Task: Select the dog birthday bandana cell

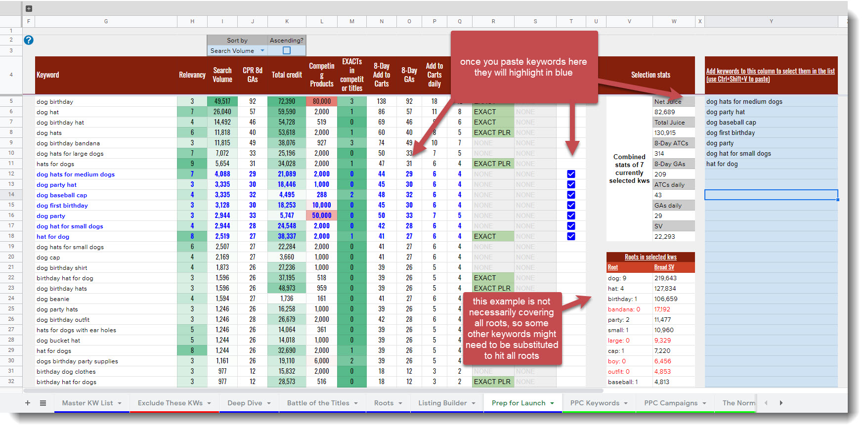Action: pyautogui.click(x=106, y=143)
